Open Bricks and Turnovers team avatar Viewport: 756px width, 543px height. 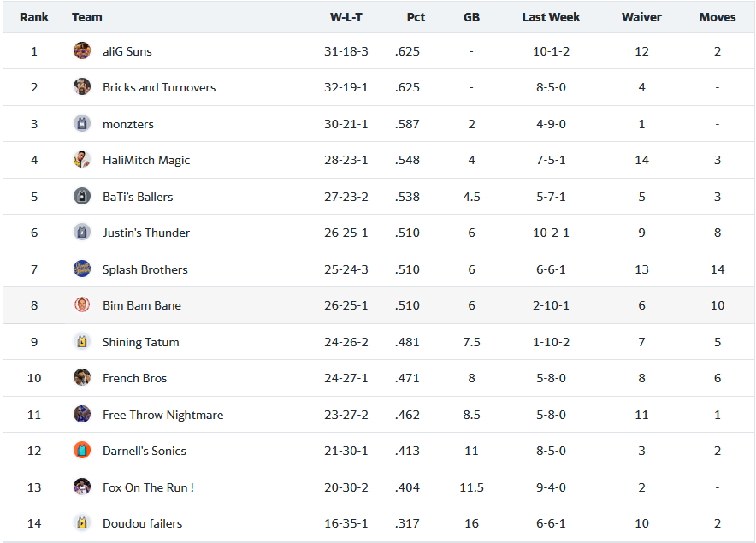point(82,87)
